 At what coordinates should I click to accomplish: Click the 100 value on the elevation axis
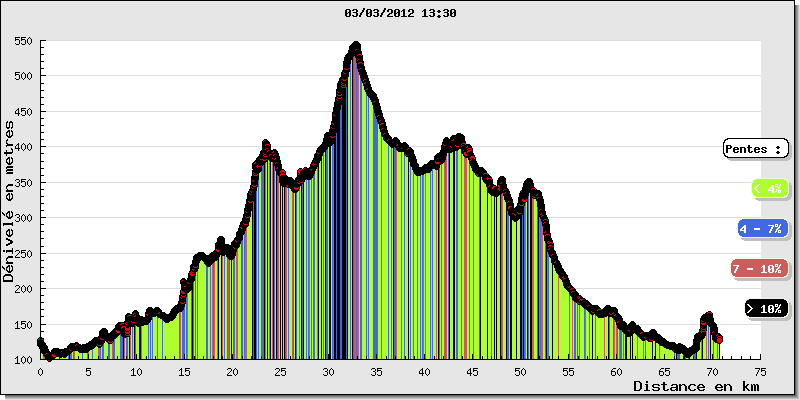(24, 360)
